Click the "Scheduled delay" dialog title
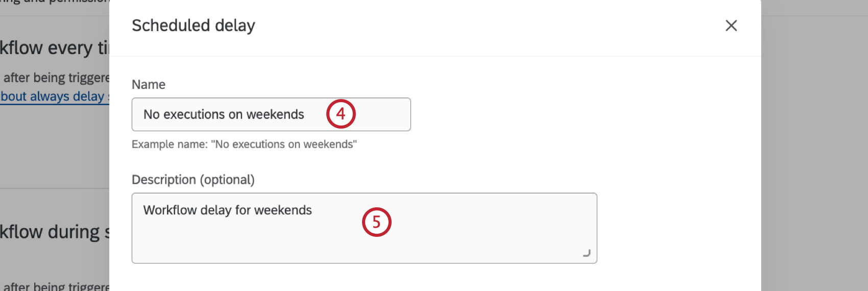Viewport: 868px width, 291px height. pyautogui.click(x=193, y=26)
